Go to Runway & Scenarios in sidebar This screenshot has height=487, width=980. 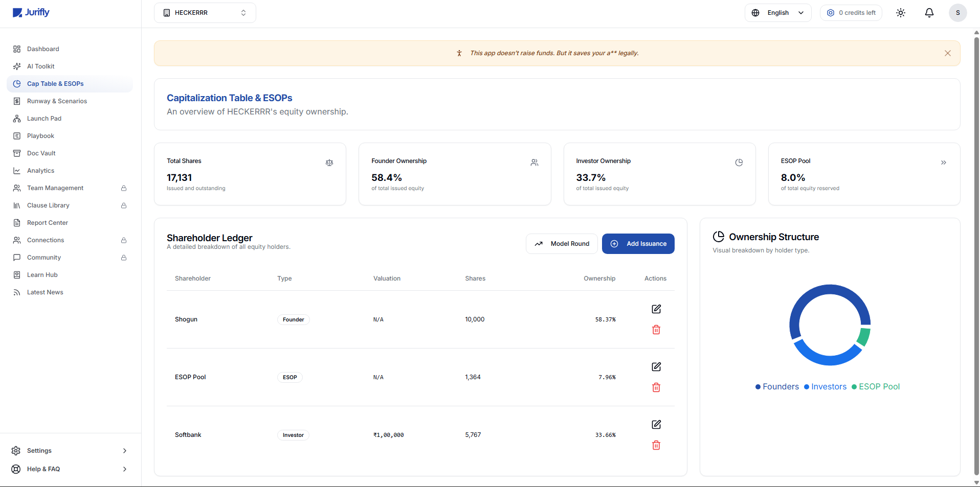point(57,101)
